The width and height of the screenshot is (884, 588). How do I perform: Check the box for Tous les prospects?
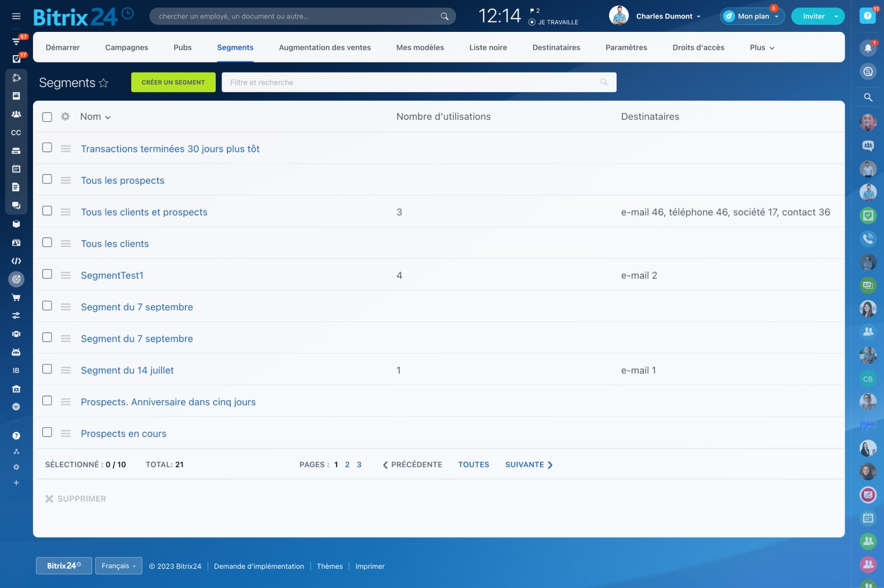[x=47, y=179]
